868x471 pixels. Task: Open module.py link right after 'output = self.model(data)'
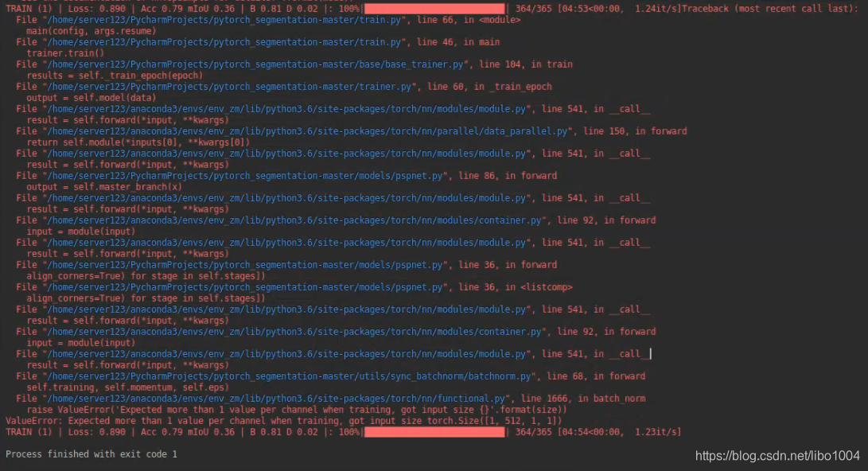pos(286,109)
